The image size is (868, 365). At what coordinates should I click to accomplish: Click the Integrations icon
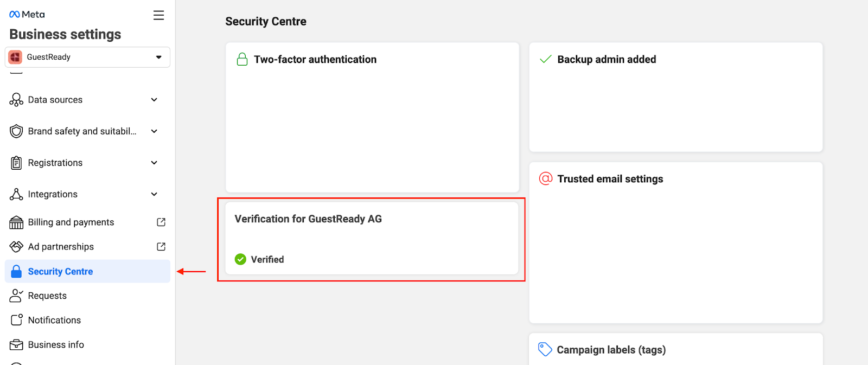[16, 194]
